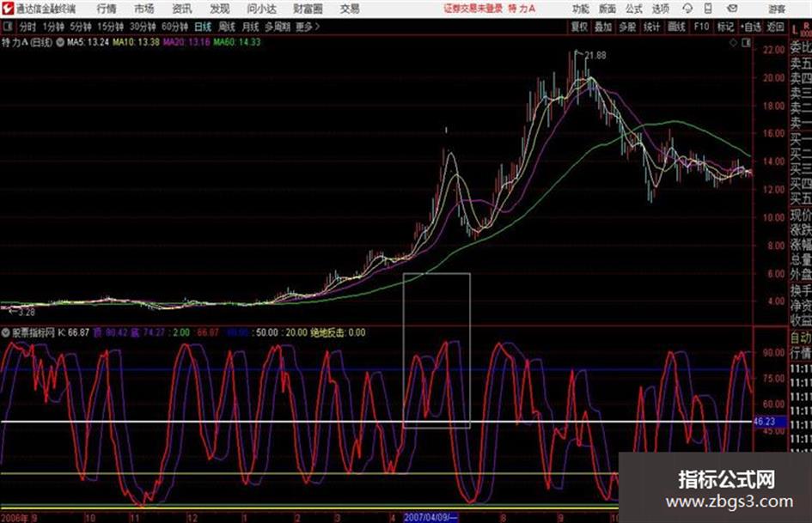812x523 pixels.
Task: Open the 行情 menu
Action: click(107, 9)
